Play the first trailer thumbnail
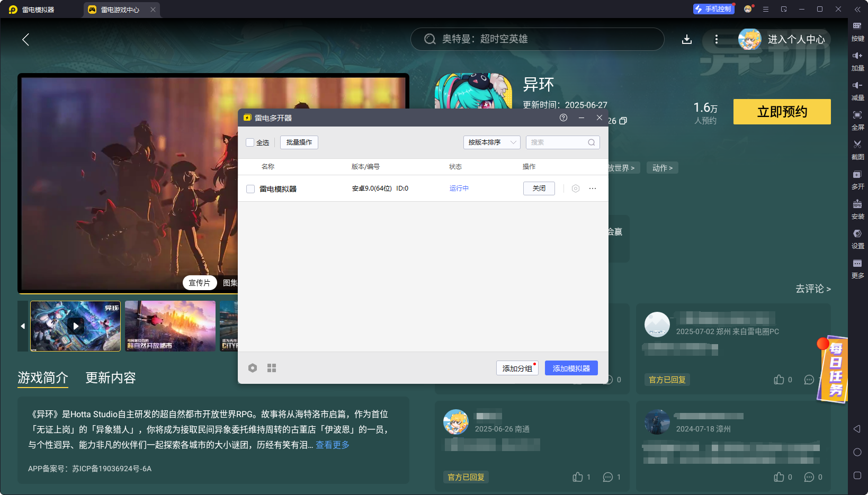 [76, 326]
